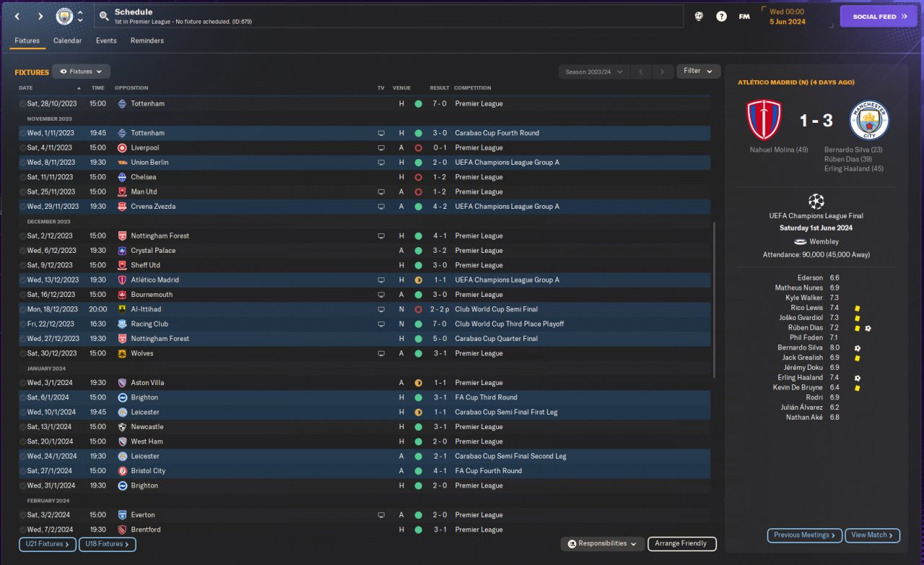Toggle the circle on the Man Utd row

22,191
